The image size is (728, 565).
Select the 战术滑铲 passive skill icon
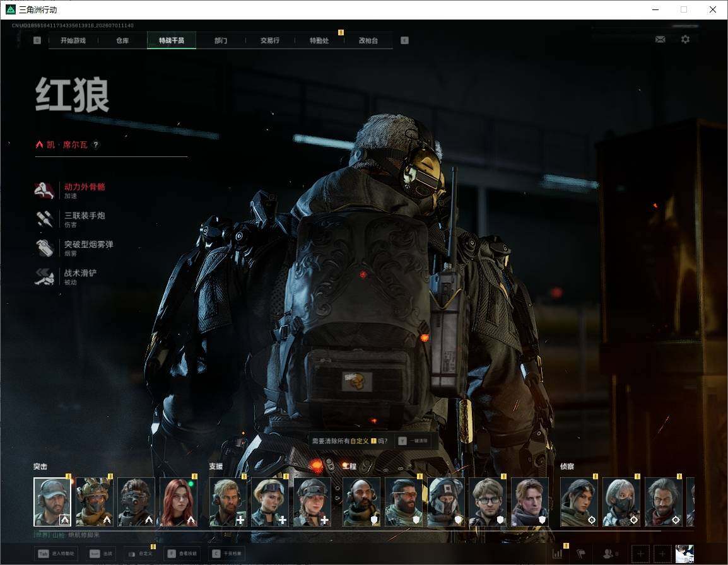45,276
